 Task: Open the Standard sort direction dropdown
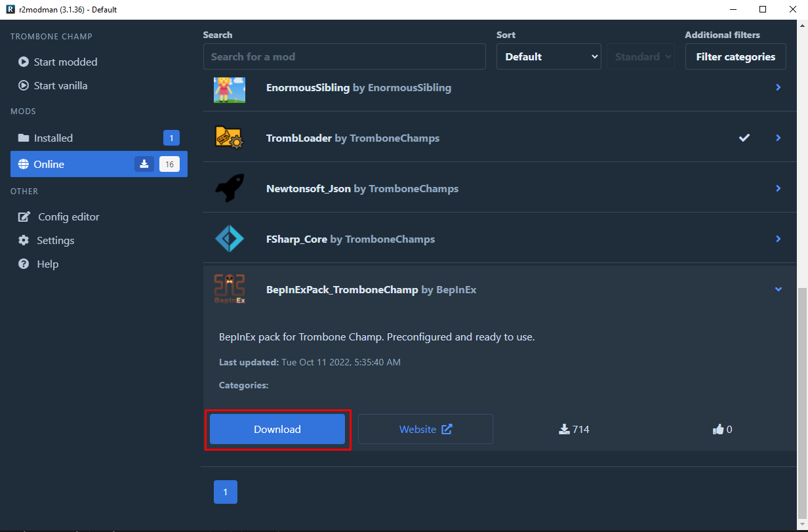coord(641,56)
